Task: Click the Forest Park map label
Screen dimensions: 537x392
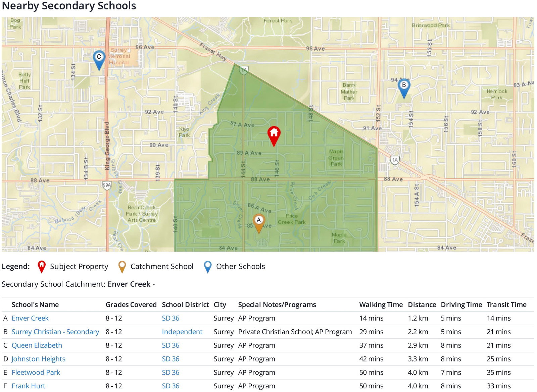Action: (278, 21)
